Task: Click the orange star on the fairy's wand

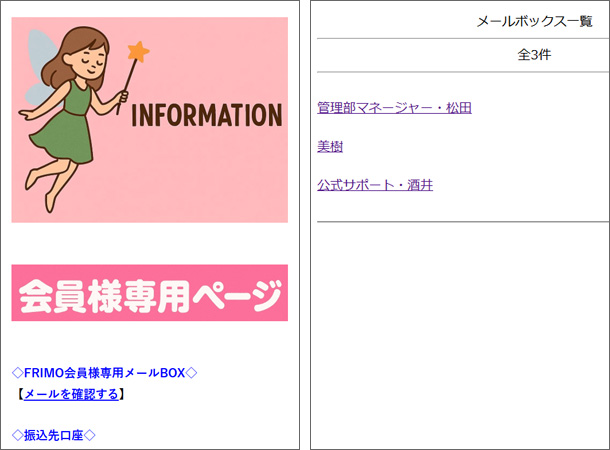Action: pyautogui.click(x=138, y=51)
